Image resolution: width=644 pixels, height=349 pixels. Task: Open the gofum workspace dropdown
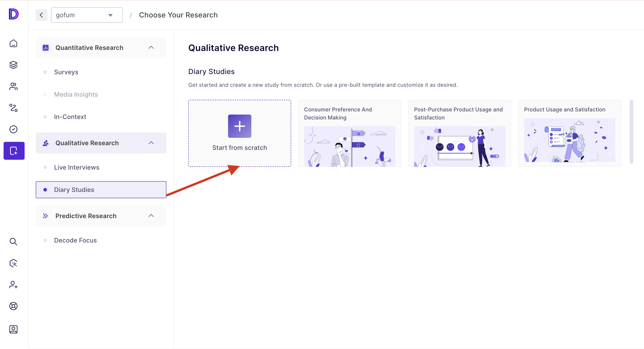click(x=87, y=15)
